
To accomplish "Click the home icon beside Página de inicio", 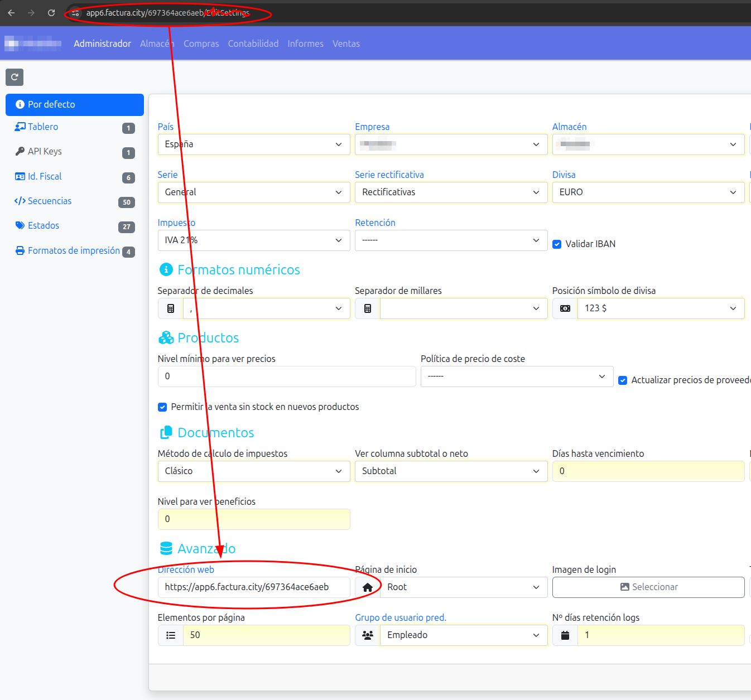I will (x=367, y=587).
